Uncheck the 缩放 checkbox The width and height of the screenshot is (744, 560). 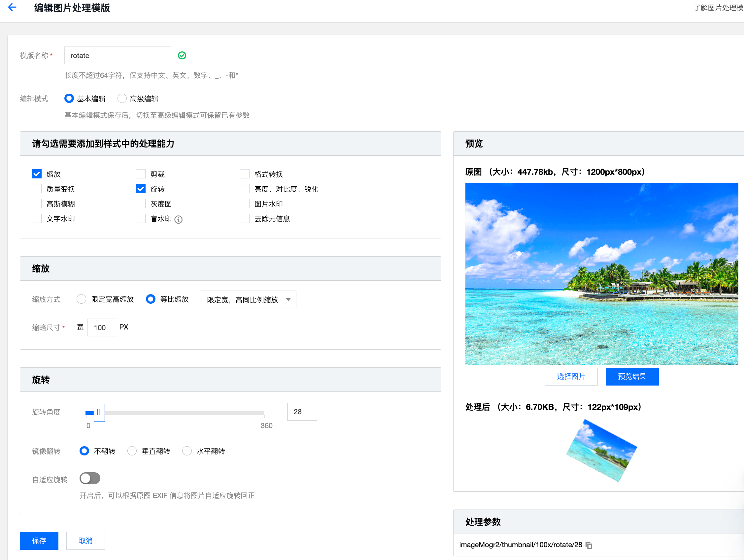tap(37, 174)
